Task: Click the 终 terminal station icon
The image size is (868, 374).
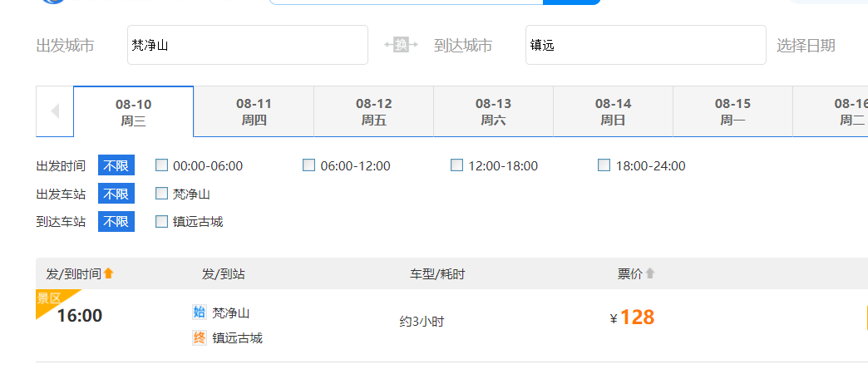Action: [x=199, y=337]
